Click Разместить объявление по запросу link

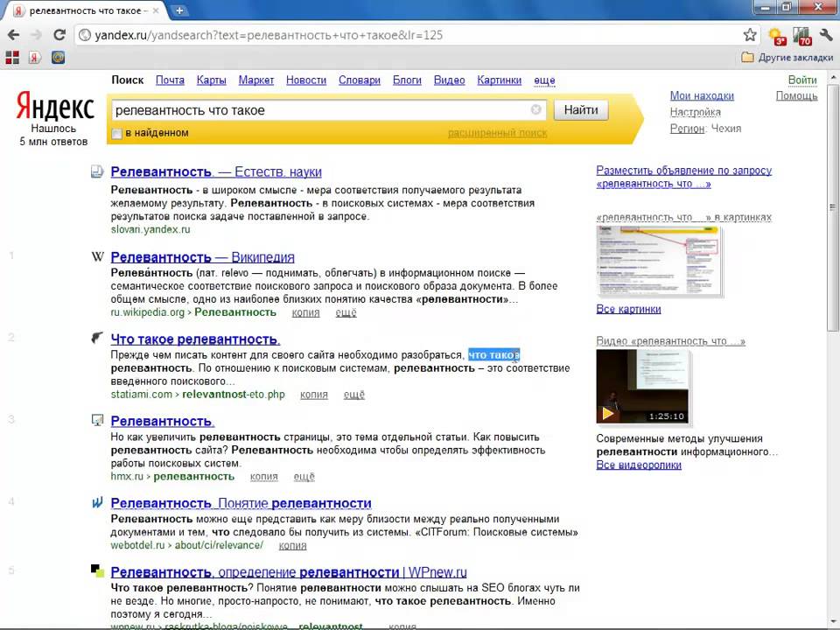[684, 177]
